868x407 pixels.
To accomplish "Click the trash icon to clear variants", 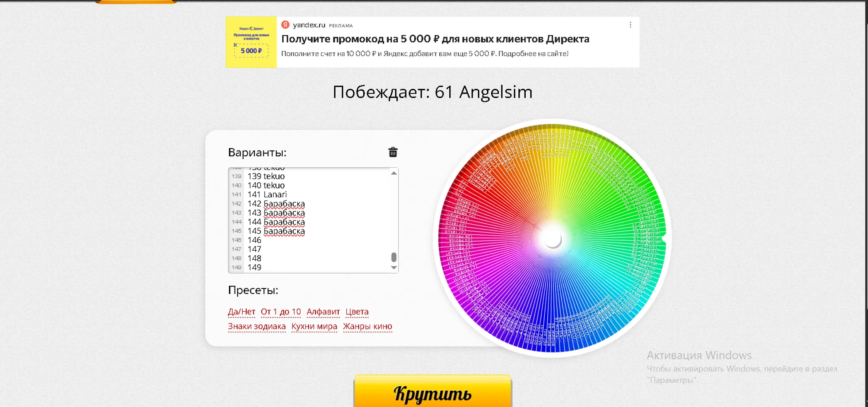I will 393,152.
